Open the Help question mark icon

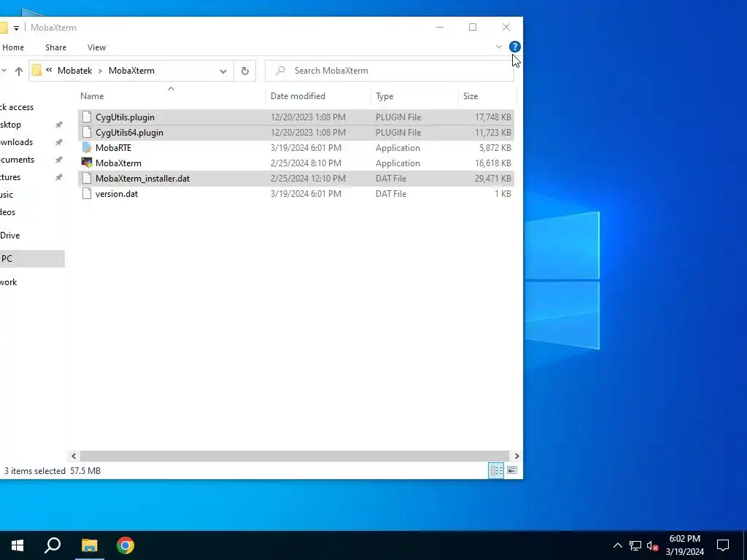pyautogui.click(x=514, y=47)
